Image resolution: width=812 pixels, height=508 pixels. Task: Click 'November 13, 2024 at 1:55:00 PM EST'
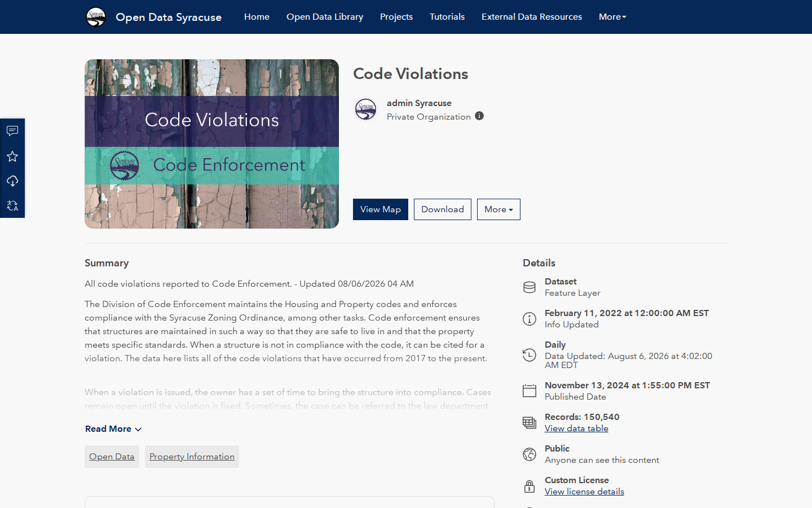[x=627, y=386]
